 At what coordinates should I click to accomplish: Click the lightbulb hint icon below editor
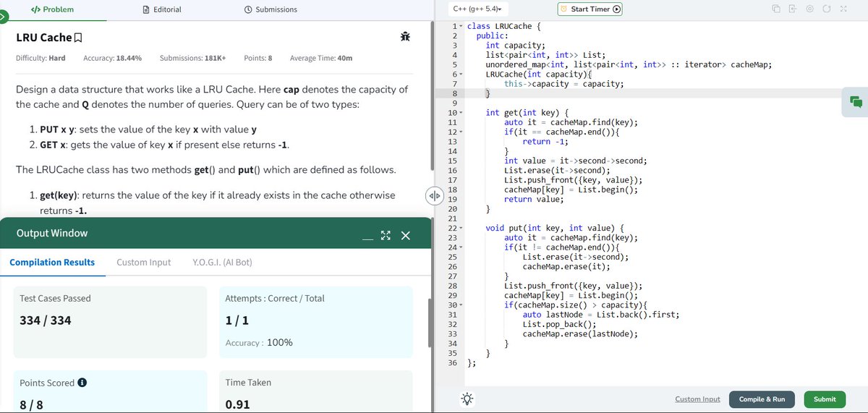click(468, 399)
